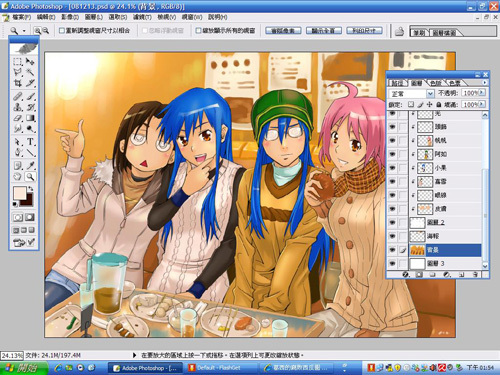This screenshot has width=500, height=375.
Task: Click the foreground color swatch
Action: pos(19,193)
